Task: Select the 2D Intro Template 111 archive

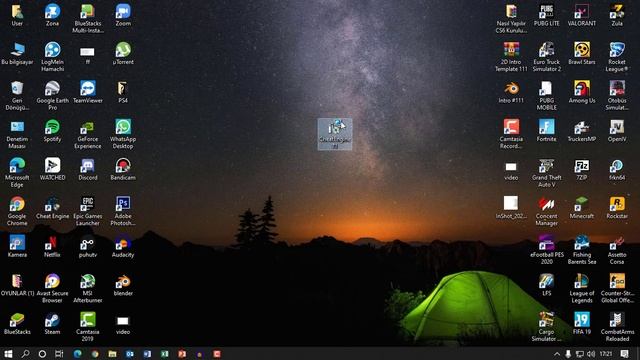Action: click(511, 57)
